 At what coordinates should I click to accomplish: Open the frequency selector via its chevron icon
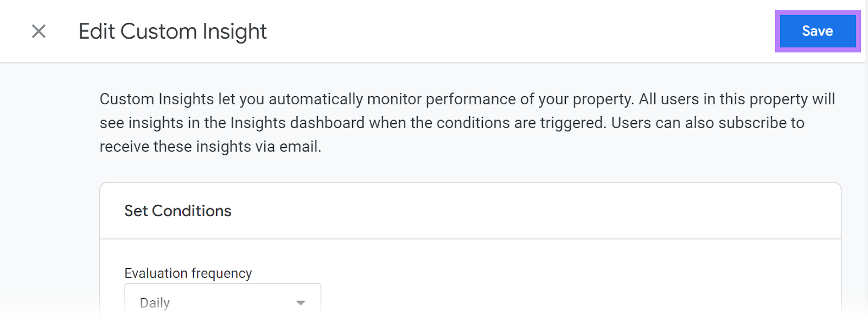[x=300, y=303]
